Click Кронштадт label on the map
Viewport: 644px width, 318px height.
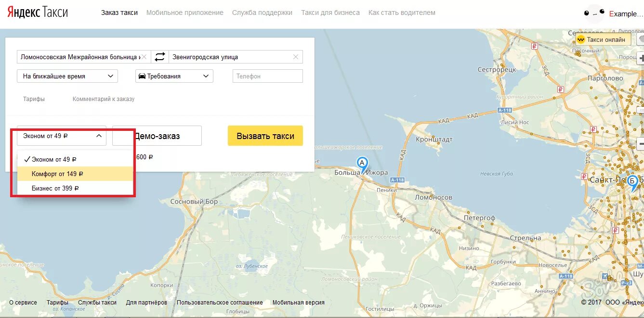pyautogui.click(x=434, y=140)
